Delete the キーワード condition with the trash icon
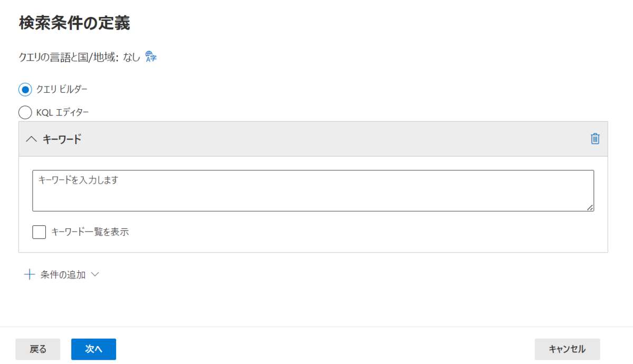633x364 pixels. click(x=595, y=139)
